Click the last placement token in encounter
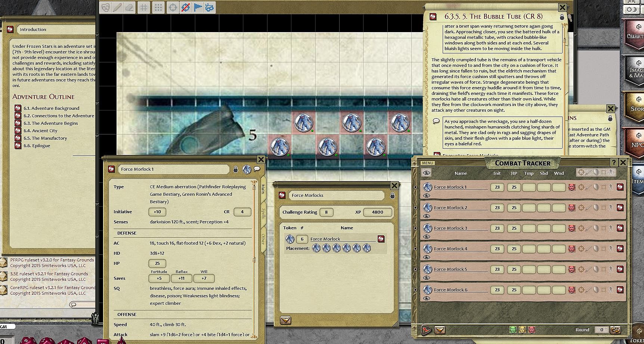 (367, 248)
